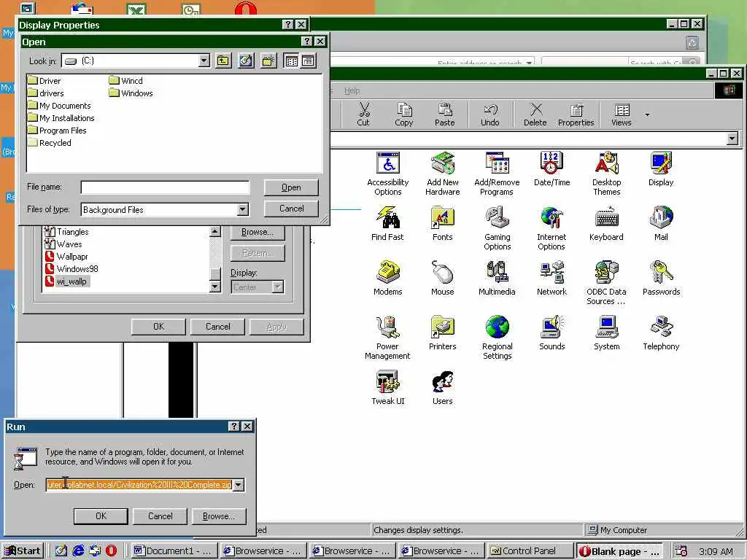Click the Run dialog Open text field
The height and width of the screenshot is (560, 747).
pos(139,485)
